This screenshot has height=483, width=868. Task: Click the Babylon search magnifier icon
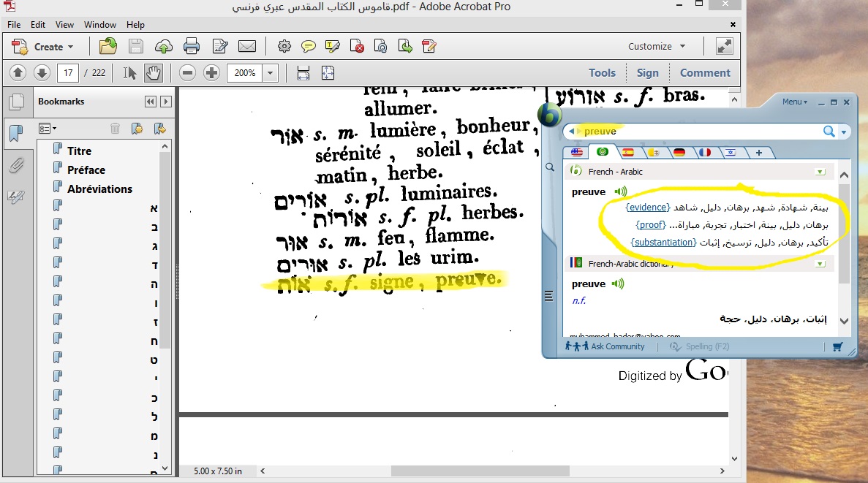(x=829, y=132)
